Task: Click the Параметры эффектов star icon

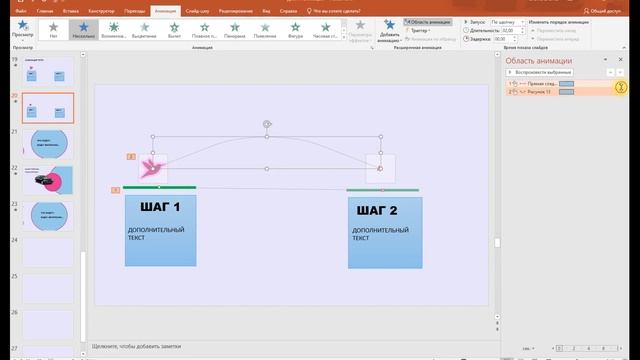Action: pos(360,25)
